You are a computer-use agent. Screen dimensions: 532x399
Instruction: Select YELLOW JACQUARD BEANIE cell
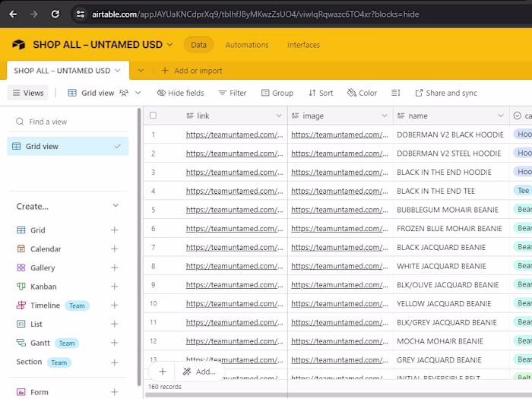[451, 304]
